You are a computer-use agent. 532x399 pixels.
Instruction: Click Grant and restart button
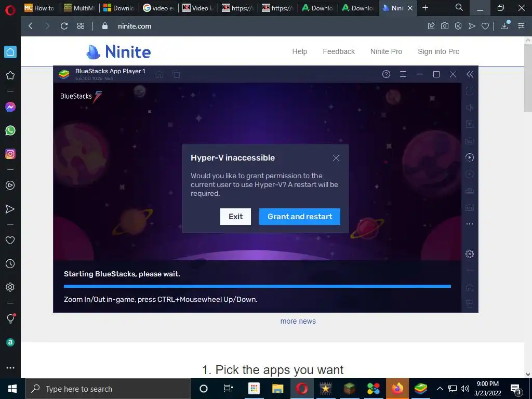300,217
